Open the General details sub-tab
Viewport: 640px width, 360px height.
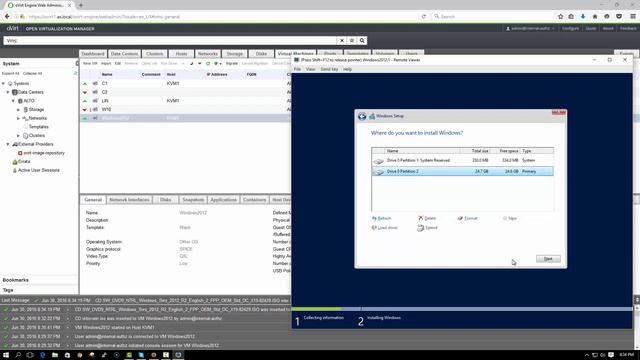93,200
